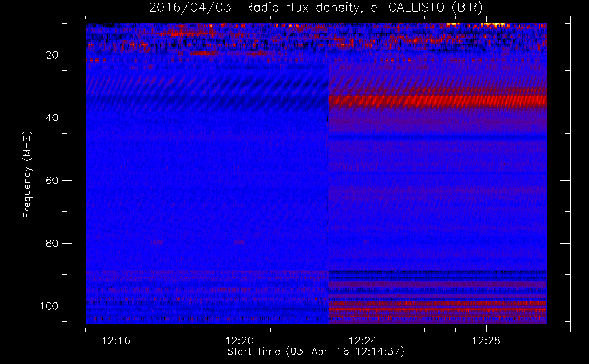Viewport: 589px width, 364px height.
Task: Click the 80 frequency tick label
Action: point(52,243)
